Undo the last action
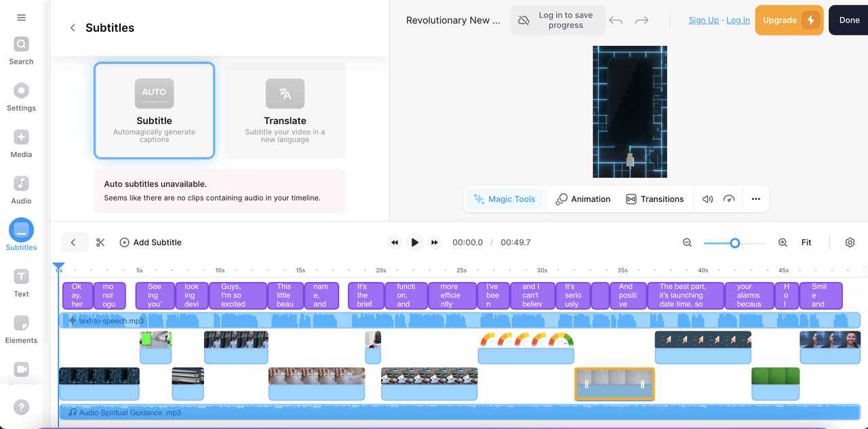868x429 pixels. pos(616,20)
